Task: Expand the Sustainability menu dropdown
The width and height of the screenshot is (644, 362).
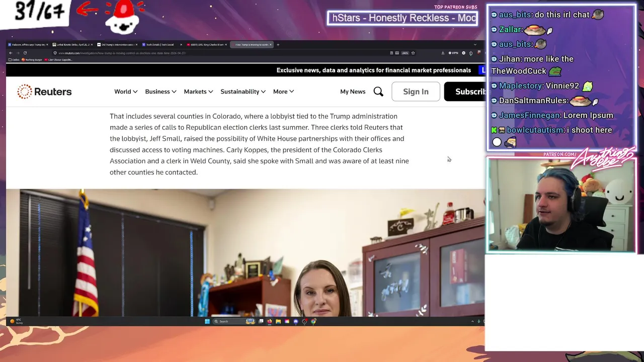Action: 243,92
